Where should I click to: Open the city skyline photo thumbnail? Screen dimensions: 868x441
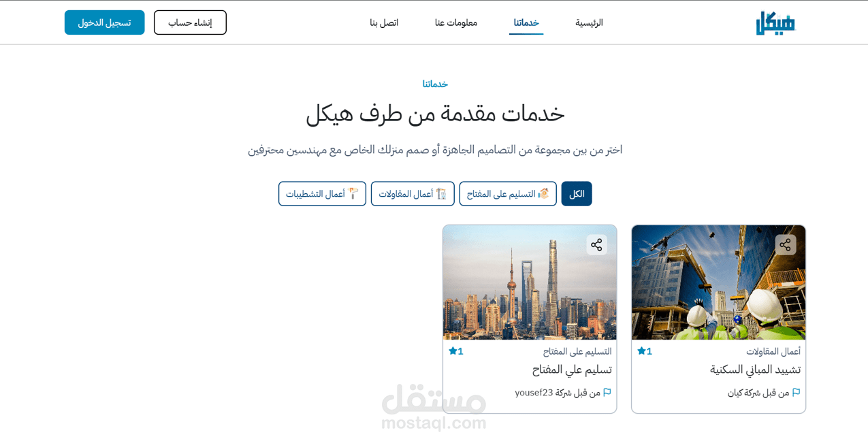coord(530,282)
